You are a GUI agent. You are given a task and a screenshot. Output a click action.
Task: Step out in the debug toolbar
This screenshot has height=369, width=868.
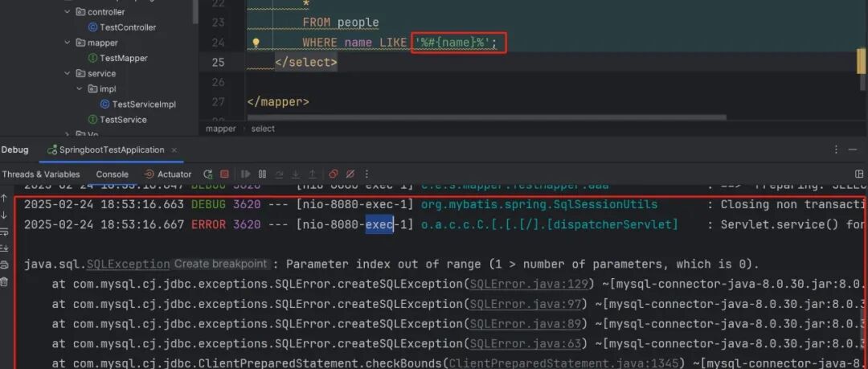click(x=312, y=174)
